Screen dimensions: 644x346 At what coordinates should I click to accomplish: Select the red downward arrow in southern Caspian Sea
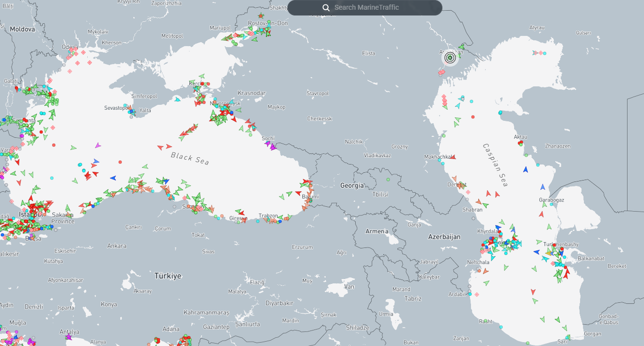pyautogui.click(x=533, y=292)
